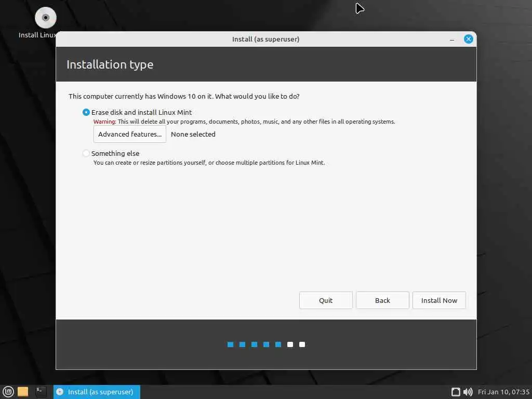Viewport: 532px width, 399px height.
Task: Open the volume control in the tray
Action: pos(468,392)
